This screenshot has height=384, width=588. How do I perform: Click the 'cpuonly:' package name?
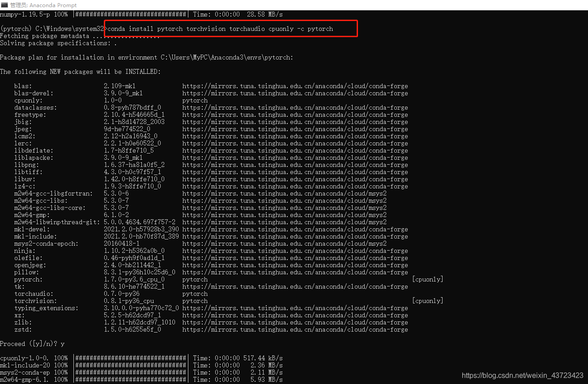29,100
